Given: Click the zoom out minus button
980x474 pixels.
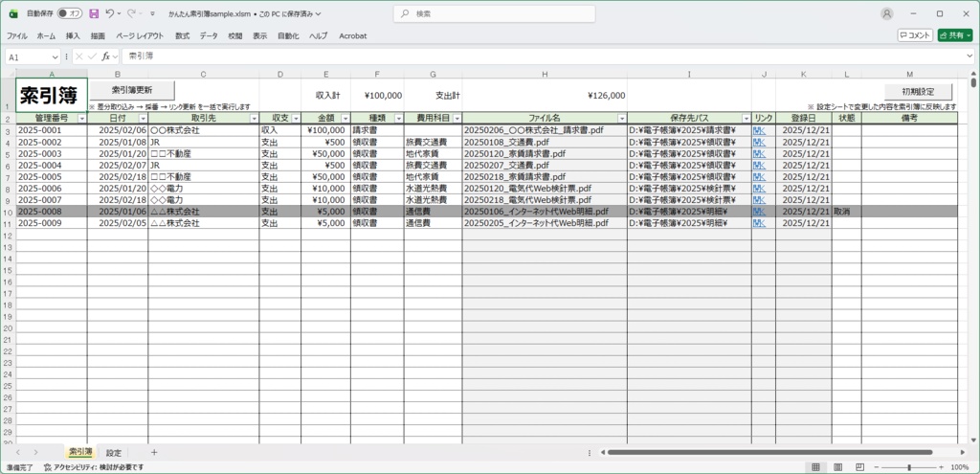Looking at the screenshot, I should (x=877, y=467).
